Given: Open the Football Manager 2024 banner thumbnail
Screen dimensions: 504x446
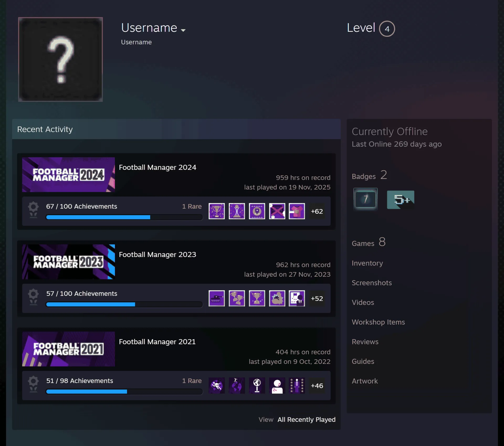Looking at the screenshot, I should (69, 175).
